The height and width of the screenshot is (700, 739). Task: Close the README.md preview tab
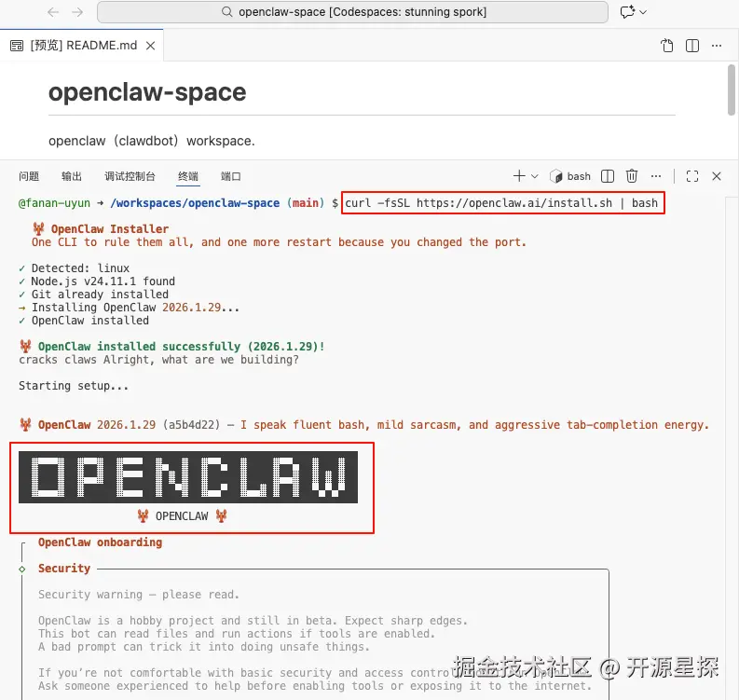pos(150,46)
